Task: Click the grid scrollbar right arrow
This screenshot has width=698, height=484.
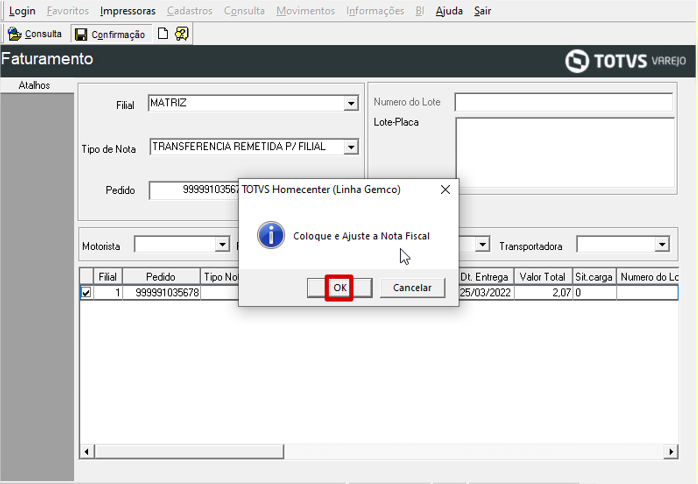Action: (671, 451)
